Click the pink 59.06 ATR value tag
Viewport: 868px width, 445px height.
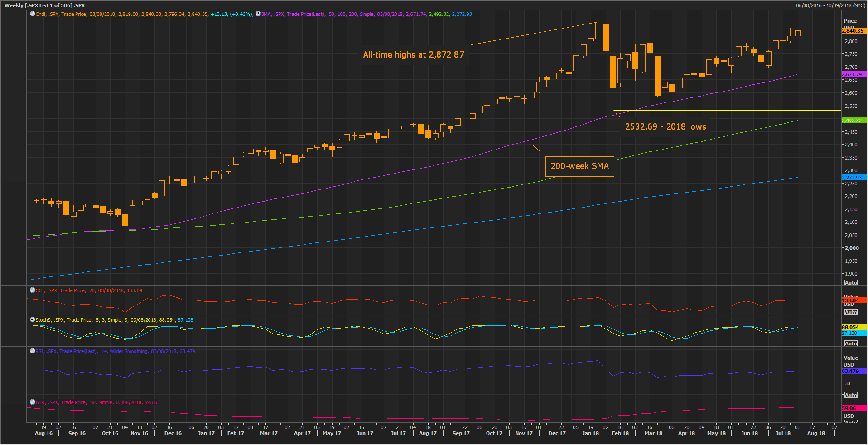(854, 408)
